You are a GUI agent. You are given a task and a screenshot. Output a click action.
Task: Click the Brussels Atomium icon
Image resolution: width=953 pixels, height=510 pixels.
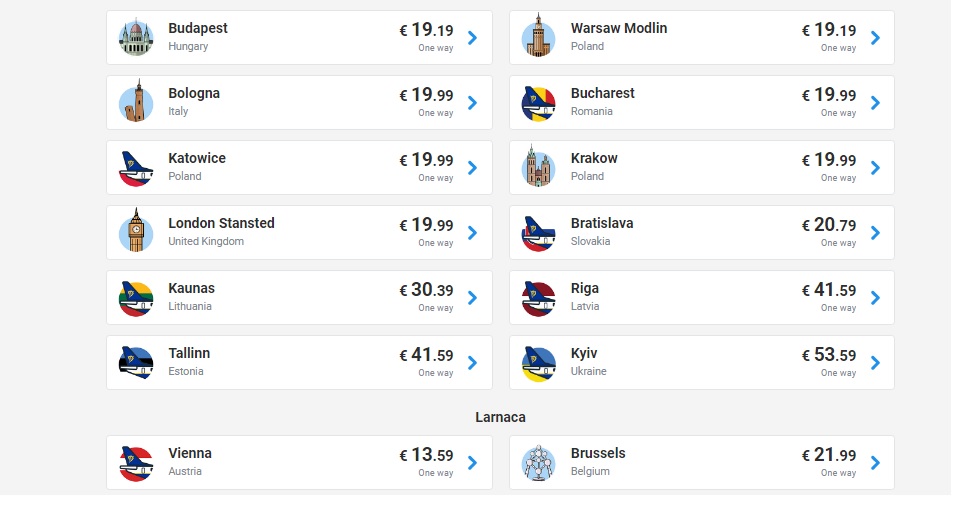click(538, 463)
